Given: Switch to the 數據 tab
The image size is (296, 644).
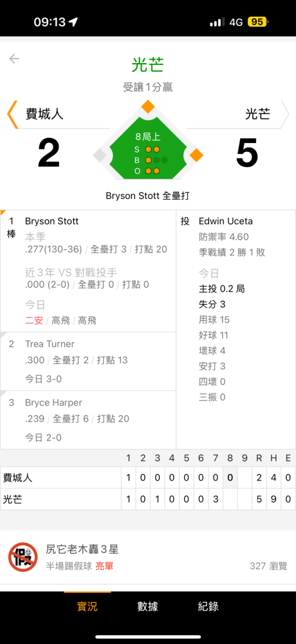Looking at the screenshot, I should pos(148,606).
